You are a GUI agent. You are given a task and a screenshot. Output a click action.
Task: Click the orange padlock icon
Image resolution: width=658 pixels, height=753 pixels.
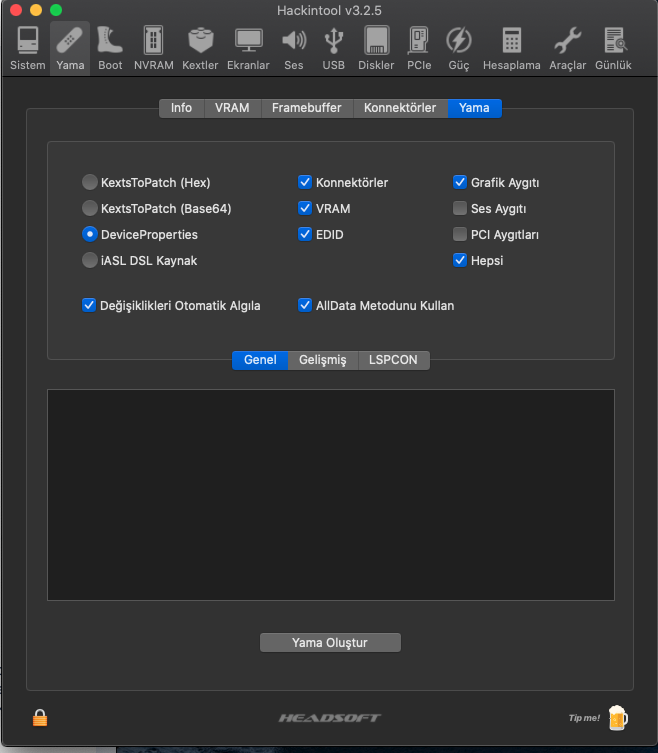click(x=40, y=718)
